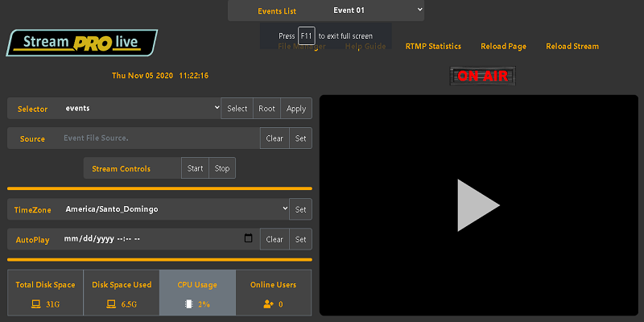Image resolution: width=644 pixels, height=322 pixels.
Task: Click the Stream PRO live logo
Action: [x=81, y=43]
